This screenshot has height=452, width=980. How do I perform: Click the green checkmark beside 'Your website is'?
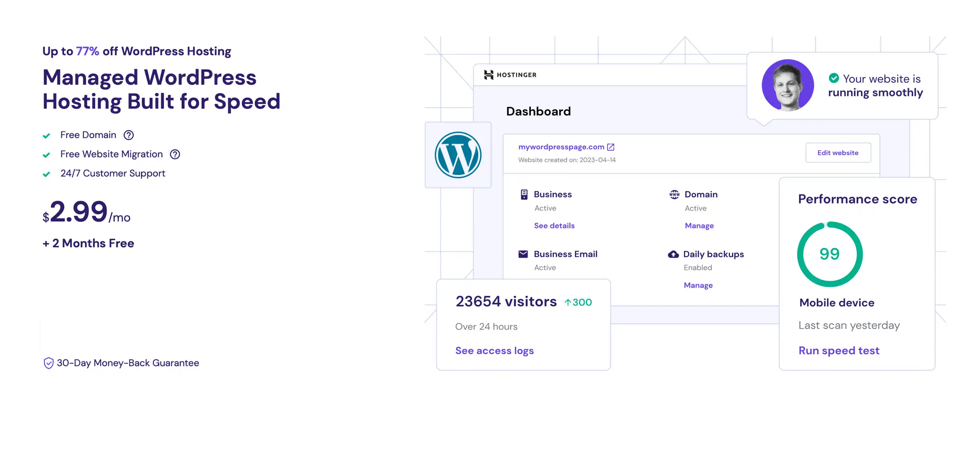pos(834,78)
